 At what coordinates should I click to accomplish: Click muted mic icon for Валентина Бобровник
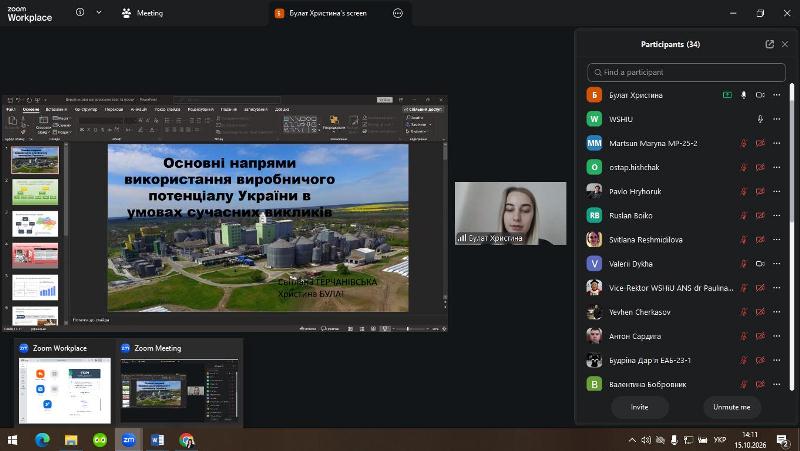tap(743, 384)
